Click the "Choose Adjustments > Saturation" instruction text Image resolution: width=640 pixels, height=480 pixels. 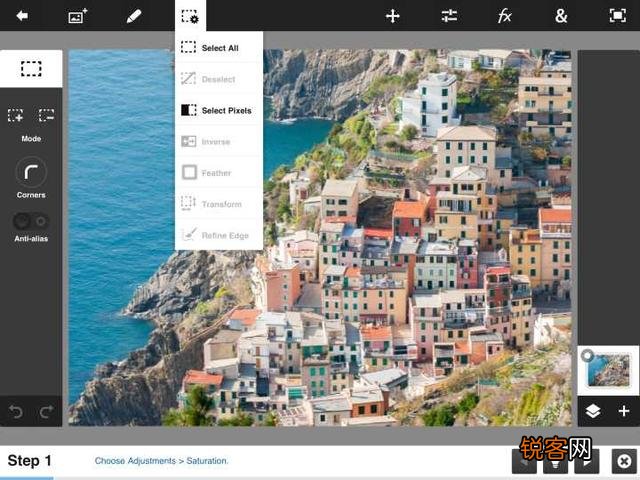(x=161, y=461)
